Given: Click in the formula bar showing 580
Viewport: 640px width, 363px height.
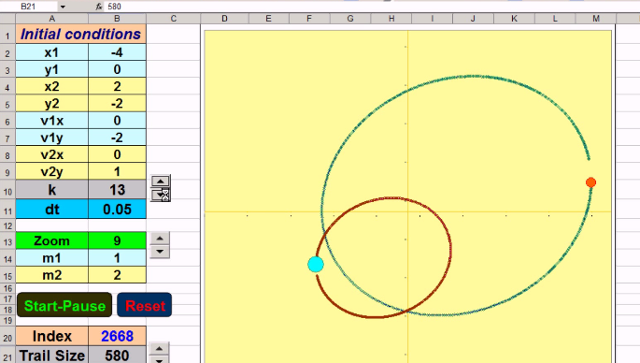Looking at the screenshot, I should (x=367, y=7).
